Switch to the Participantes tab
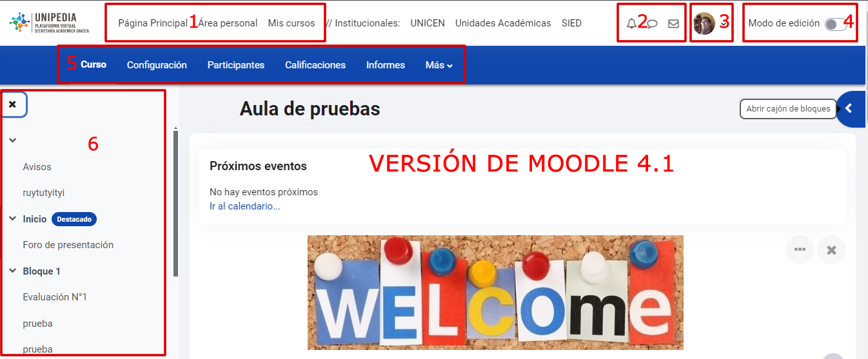 (x=236, y=65)
